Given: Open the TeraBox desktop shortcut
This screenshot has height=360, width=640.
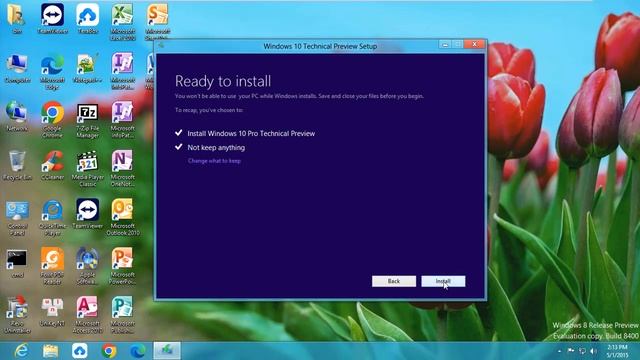Looking at the screenshot, I should pyautogui.click(x=87, y=19).
